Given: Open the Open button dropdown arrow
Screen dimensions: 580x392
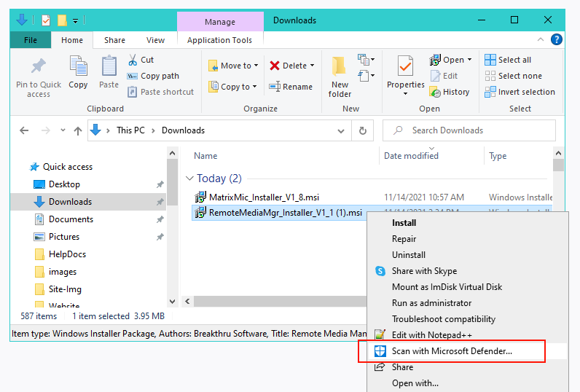Looking at the screenshot, I should coord(469,60).
